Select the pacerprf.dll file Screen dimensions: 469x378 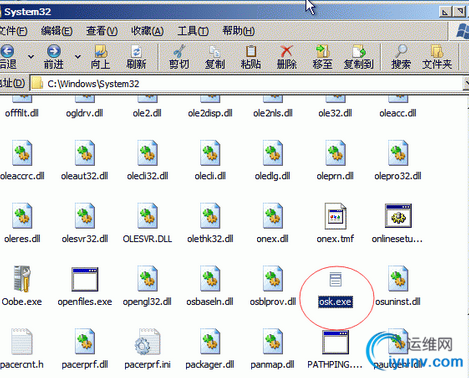85,349
